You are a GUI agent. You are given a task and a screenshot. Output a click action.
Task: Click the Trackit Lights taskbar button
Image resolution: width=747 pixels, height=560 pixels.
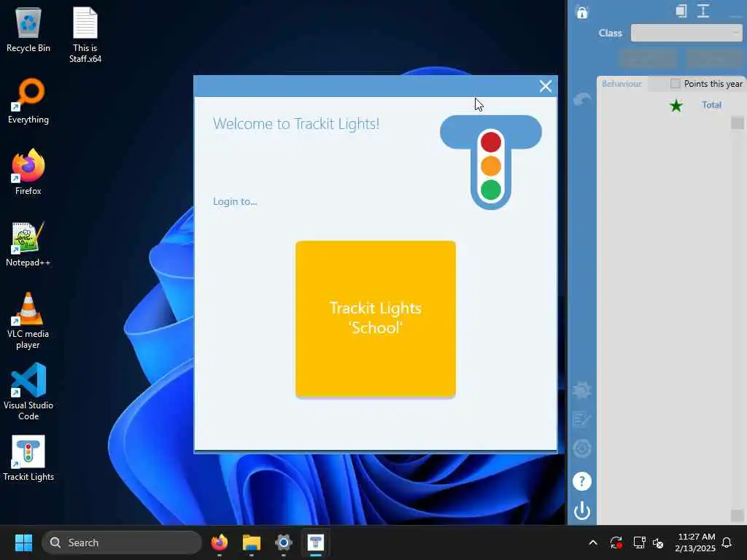pyautogui.click(x=315, y=542)
